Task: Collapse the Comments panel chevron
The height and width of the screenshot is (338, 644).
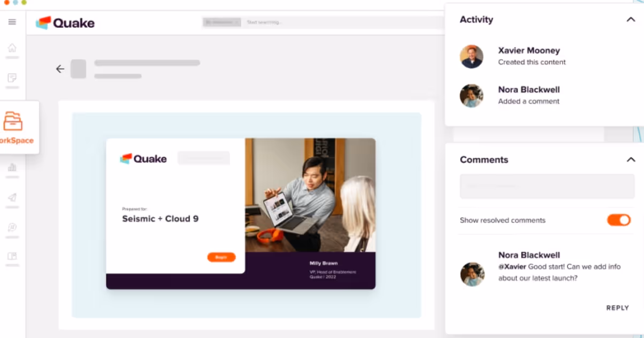Action: point(631,159)
